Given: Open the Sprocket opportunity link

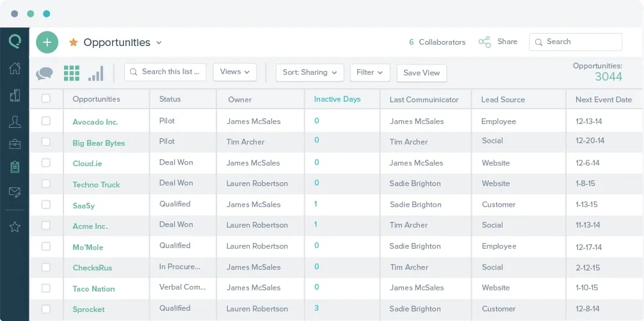Looking at the screenshot, I should pos(89,309).
